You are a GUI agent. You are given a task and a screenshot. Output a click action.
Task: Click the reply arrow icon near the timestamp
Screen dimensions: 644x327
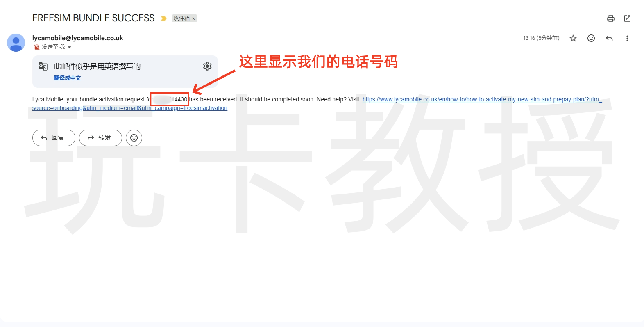click(x=609, y=38)
